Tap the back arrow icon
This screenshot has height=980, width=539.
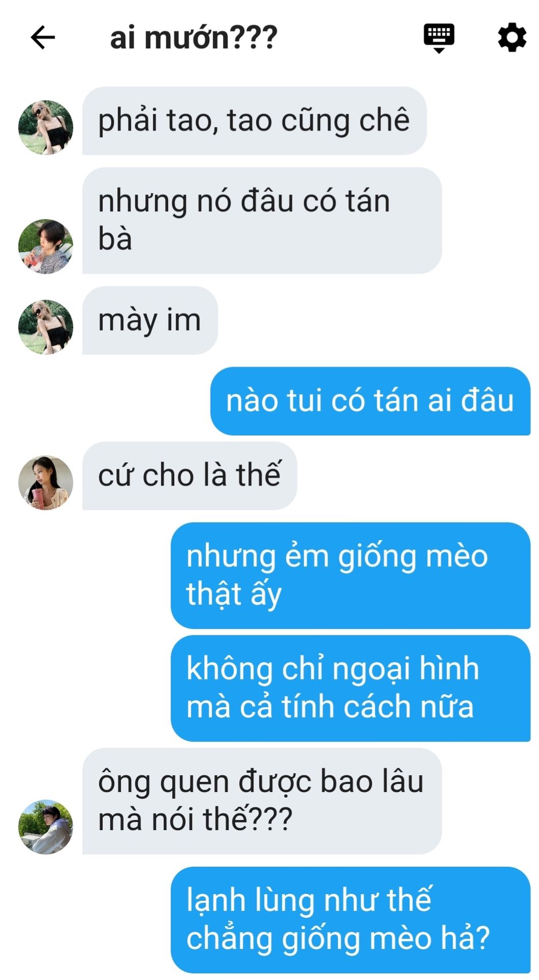pyautogui.click(x=43, y=37)
